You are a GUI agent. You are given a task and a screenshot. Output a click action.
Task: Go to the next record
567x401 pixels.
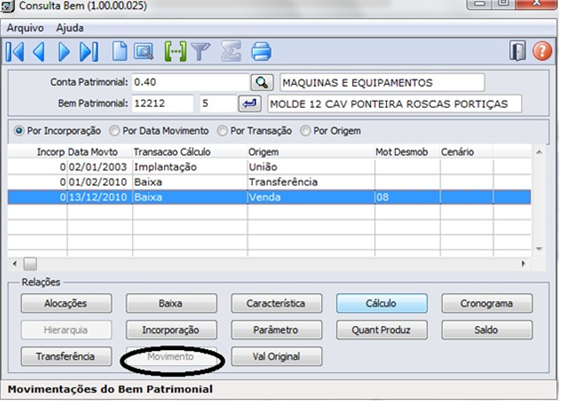(64, 52)
